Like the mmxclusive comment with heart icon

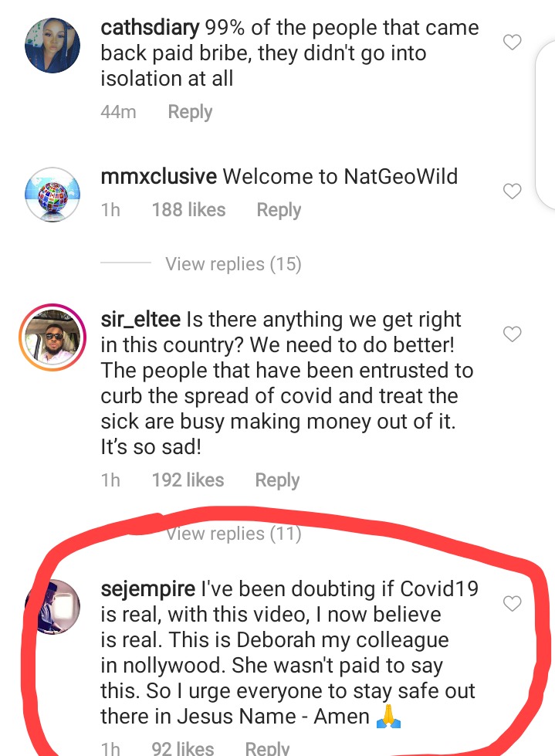(512, 192)
